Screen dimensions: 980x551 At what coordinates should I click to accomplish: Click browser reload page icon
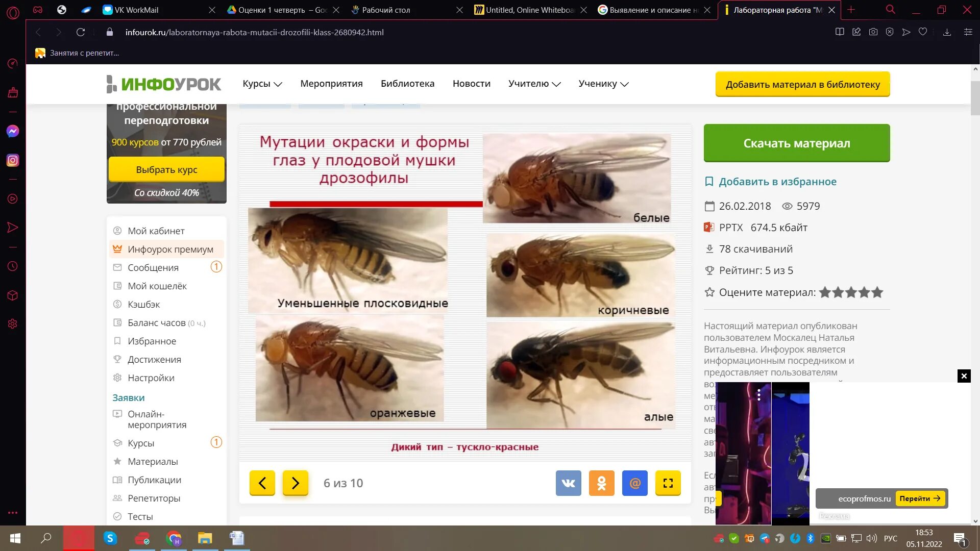tap(81, 32)
